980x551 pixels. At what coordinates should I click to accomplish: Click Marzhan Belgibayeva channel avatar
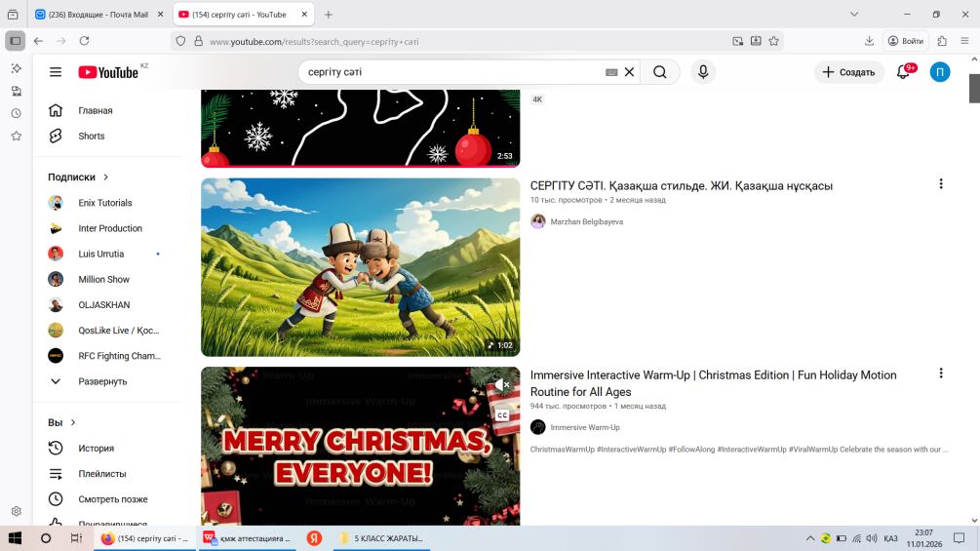538,221
